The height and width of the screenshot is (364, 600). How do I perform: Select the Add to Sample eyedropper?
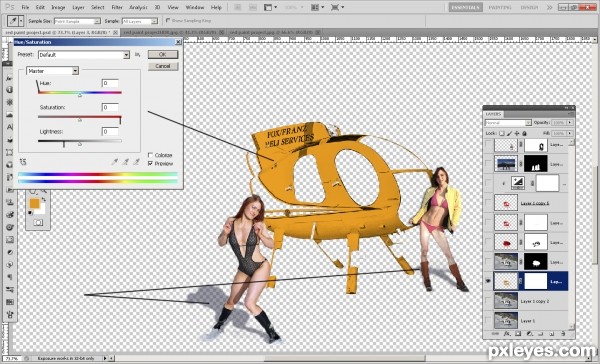coord(126,162)
